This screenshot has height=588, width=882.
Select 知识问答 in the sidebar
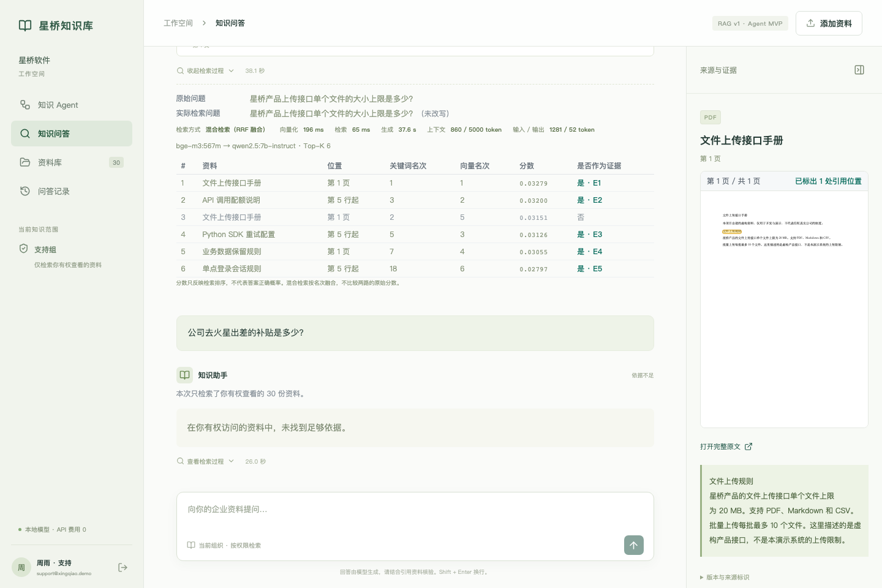(x=72, y=134)
